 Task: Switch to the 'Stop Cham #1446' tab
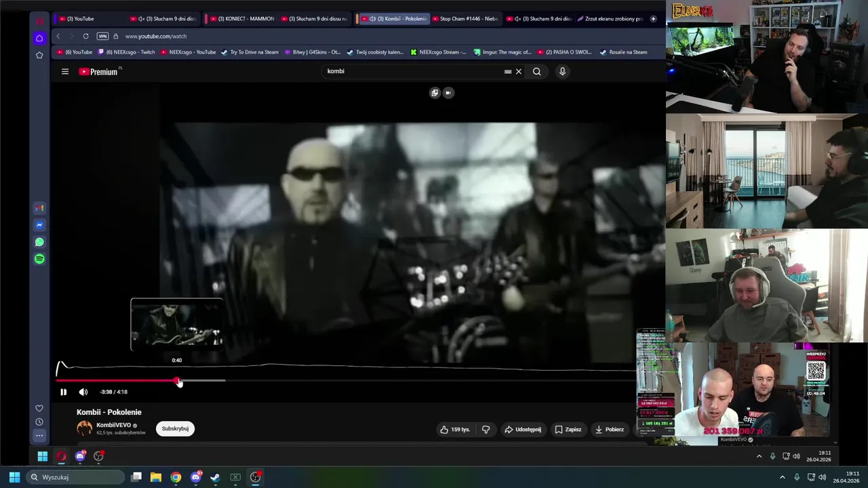(465, 19)
